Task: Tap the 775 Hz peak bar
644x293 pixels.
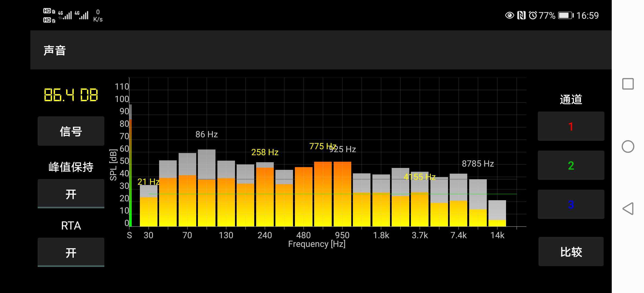Action: (323, 194)
